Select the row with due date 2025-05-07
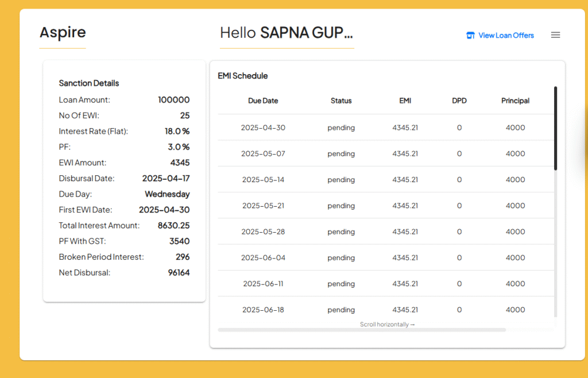Screen dimensions: 588x378 pyautogui.click(x=263, y=154)
